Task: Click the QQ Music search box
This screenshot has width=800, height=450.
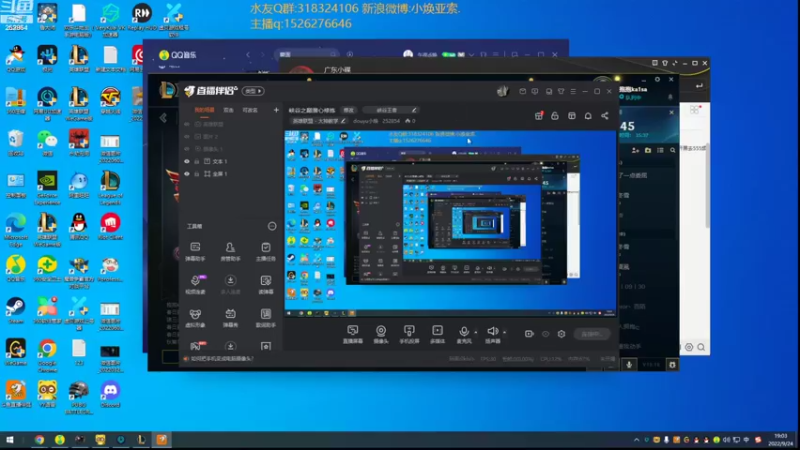Action: pyautogui.click(x=306, y=54)
